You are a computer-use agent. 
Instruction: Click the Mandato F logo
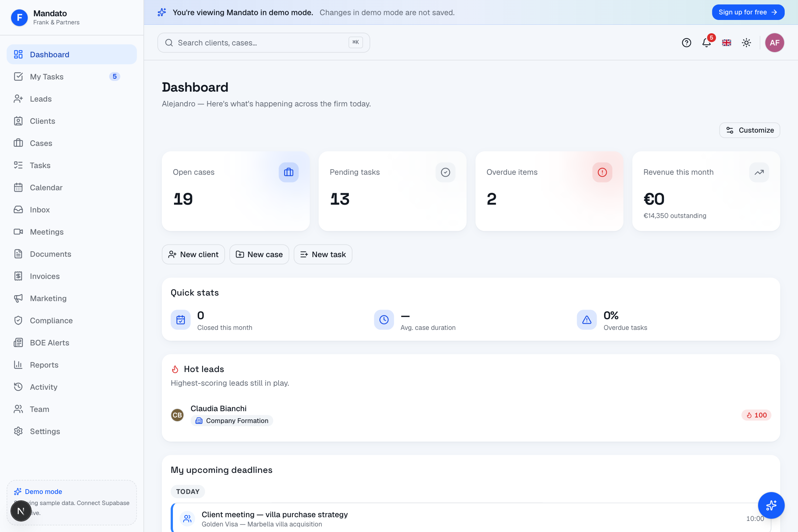(19, 17)
